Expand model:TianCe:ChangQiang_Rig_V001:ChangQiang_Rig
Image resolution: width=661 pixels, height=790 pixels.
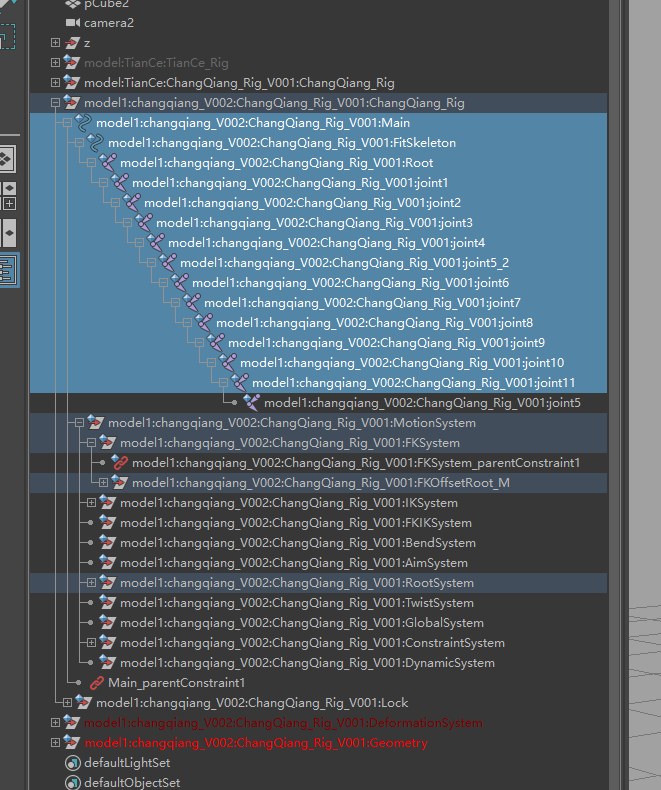click(55, 83)
